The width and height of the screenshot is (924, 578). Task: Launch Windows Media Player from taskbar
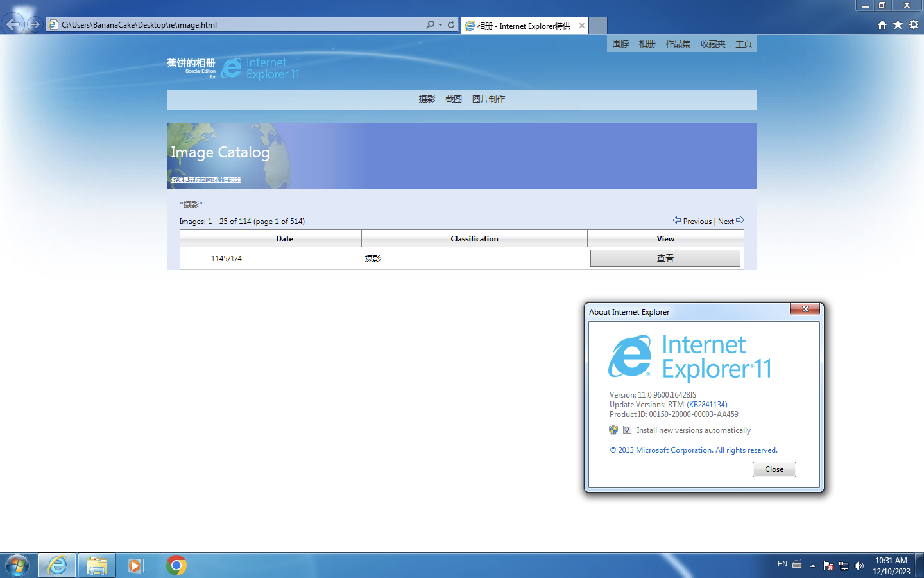tap(136, 565)
